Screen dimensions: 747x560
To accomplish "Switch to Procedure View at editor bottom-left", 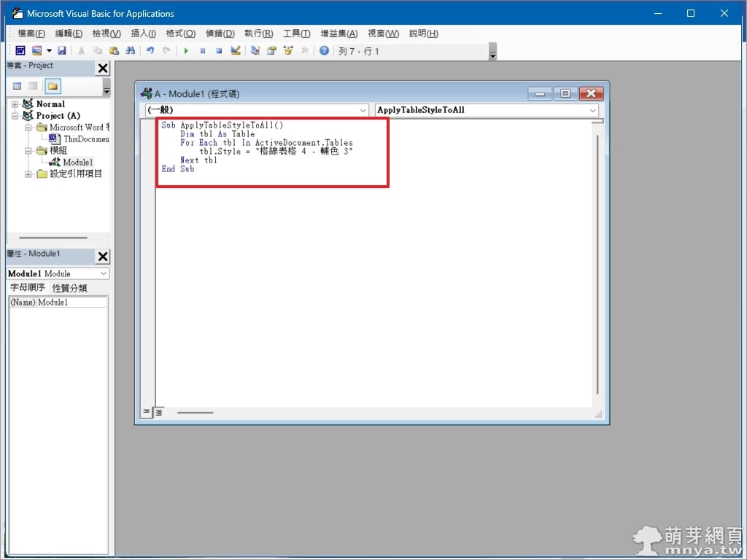I will point(147,412).
